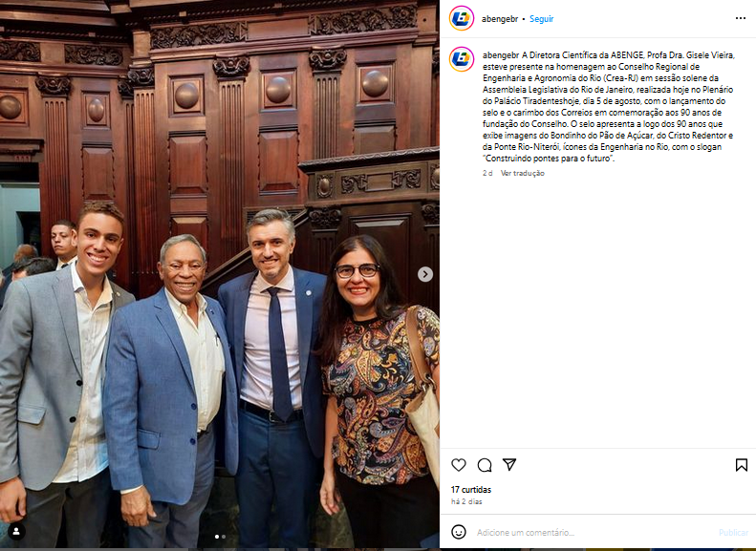Open emoji picker in comment box

click(459, 532)
